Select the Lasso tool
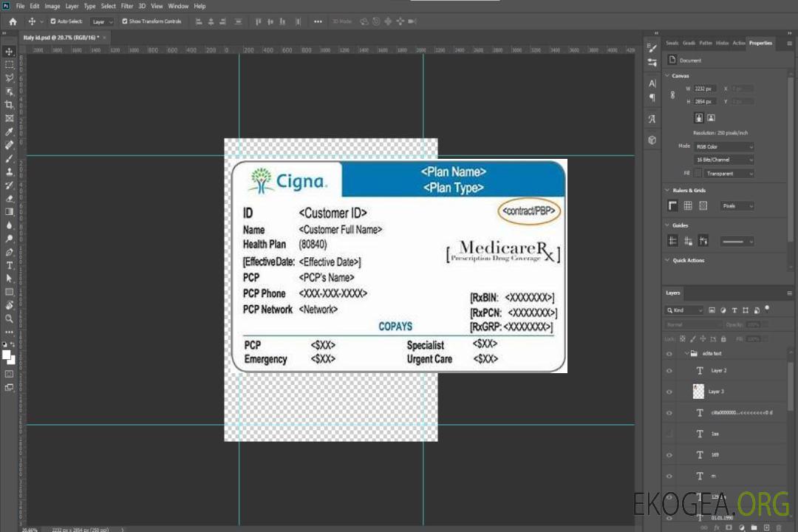The width and height of the screenshot is (798, 532). coord(9,78)
